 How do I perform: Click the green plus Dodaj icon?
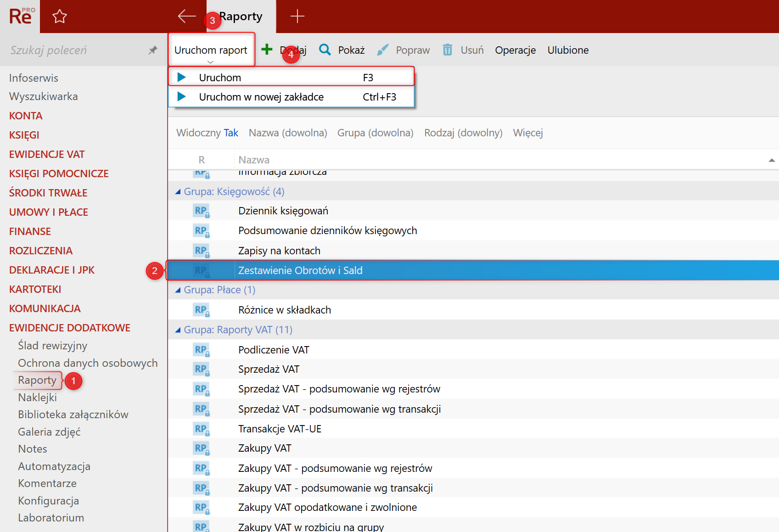pos(267,50)
